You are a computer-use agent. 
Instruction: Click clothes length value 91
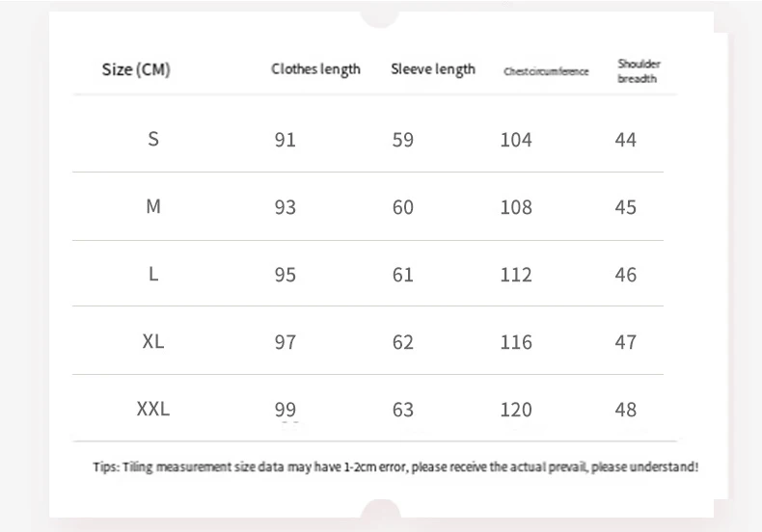click(x=286, y=140)
